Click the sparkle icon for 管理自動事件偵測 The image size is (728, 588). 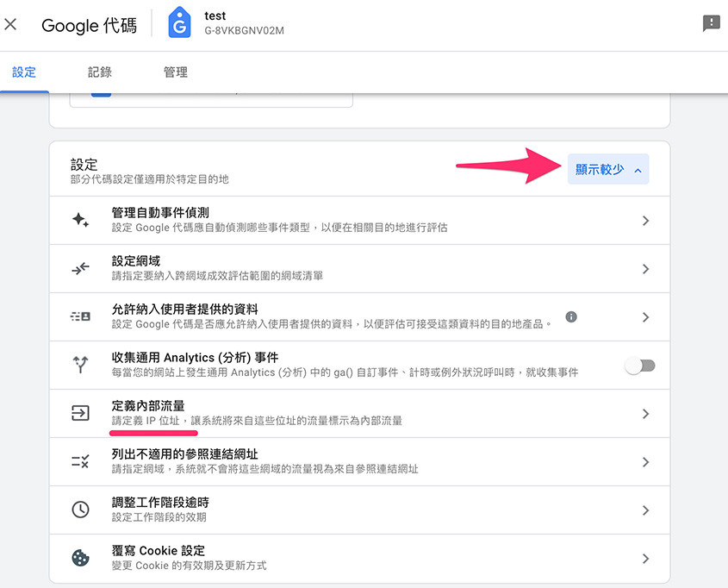coord(80,220)
